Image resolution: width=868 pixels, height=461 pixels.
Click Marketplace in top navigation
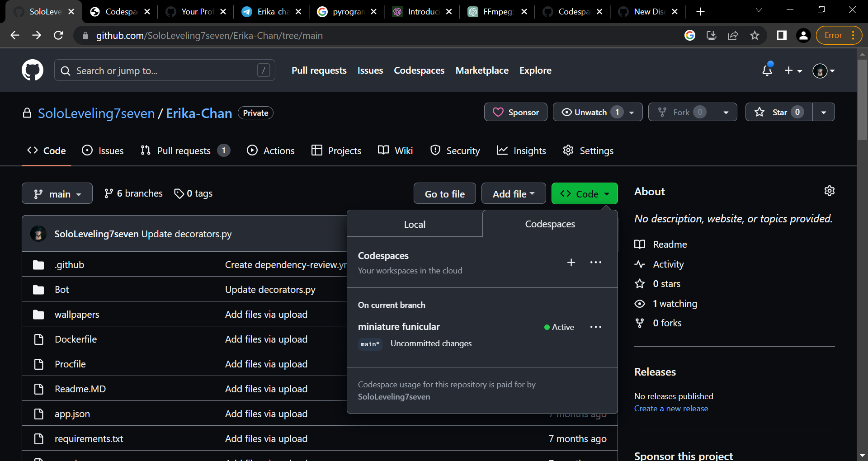click(x=482, y=71)
